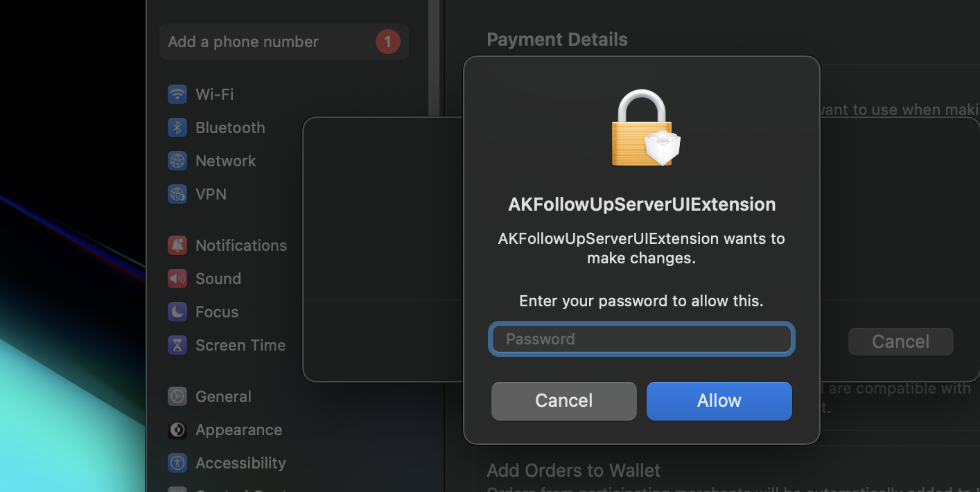Screen dimensions: 980x492
Task: Select General in the settings sidebar
Action: click(x=223, y=396)
